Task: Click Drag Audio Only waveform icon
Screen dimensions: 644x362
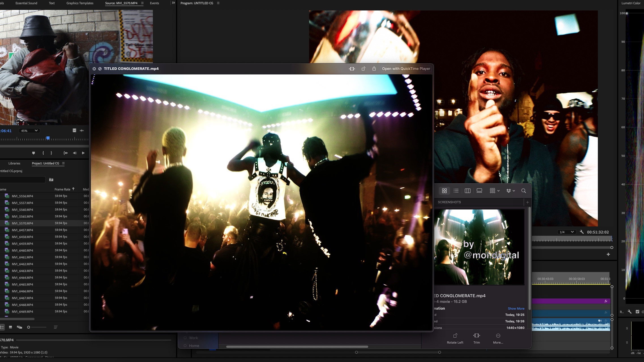Action: (x=82, y=130)
